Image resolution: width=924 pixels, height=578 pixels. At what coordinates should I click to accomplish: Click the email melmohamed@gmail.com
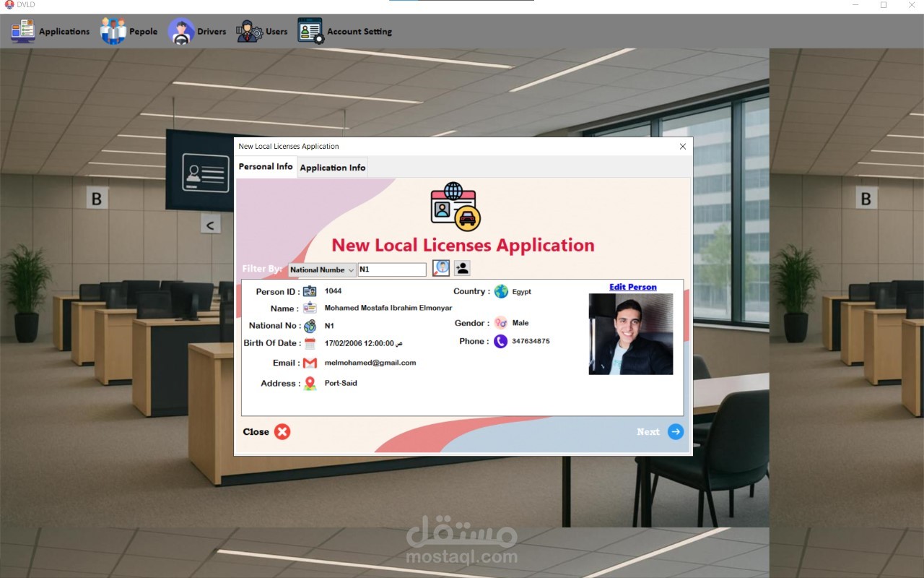coord(370,363)
